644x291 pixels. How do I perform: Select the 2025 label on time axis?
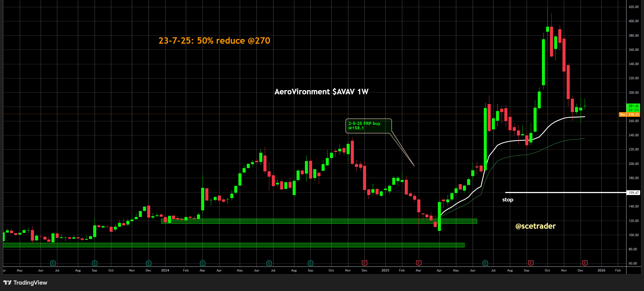click(385, 270)
